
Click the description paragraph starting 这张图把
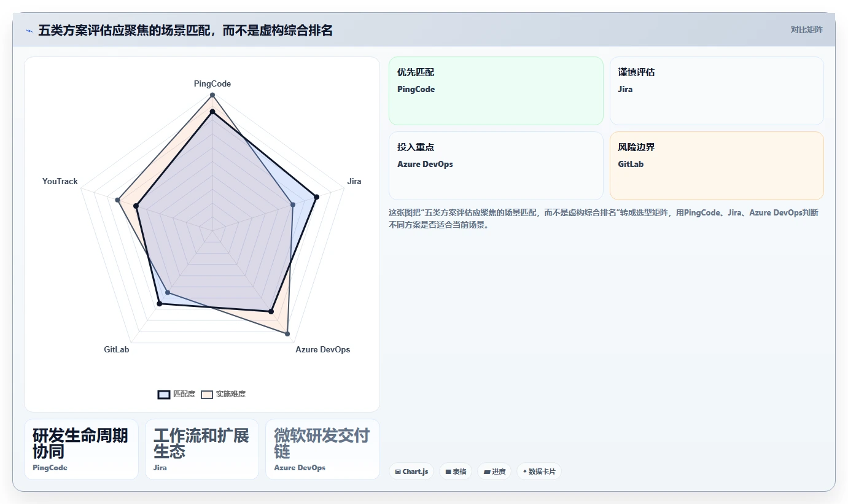point(603,219)
